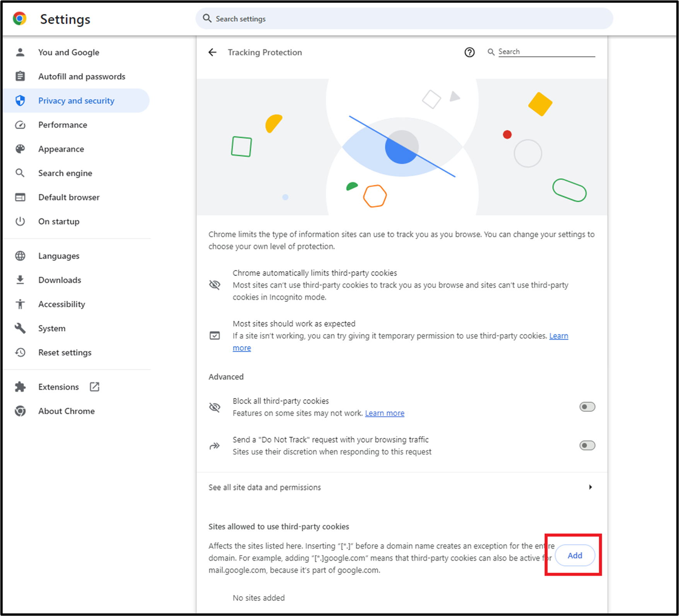Screen dimensions: 679x616
Task: Click the Settings title text
Action: (x=65, y=19)
